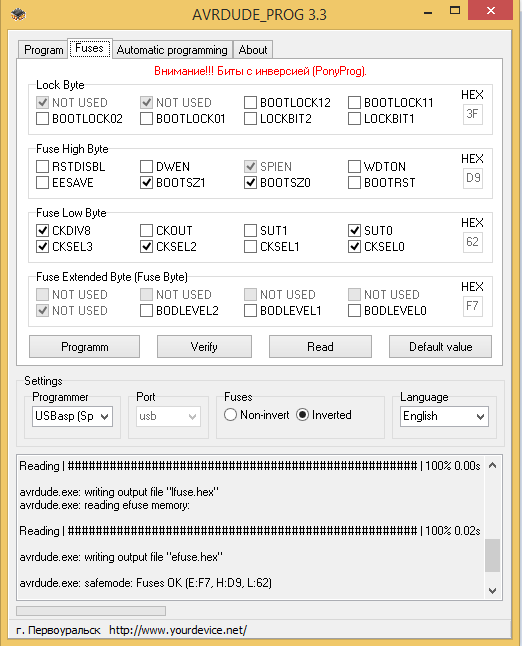Open the Programmer dropdown showing USBasp

coord(72,417)
